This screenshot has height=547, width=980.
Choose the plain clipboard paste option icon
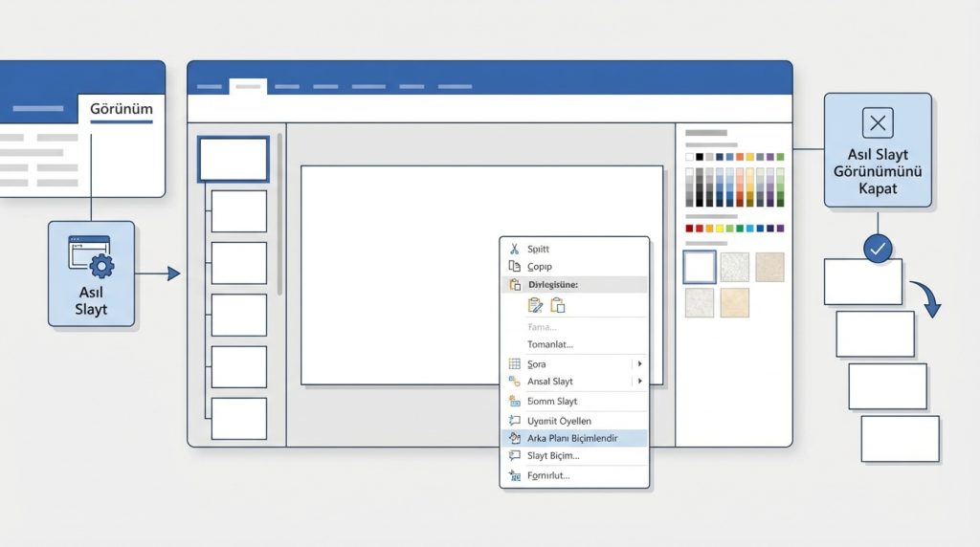coord(558,305)
